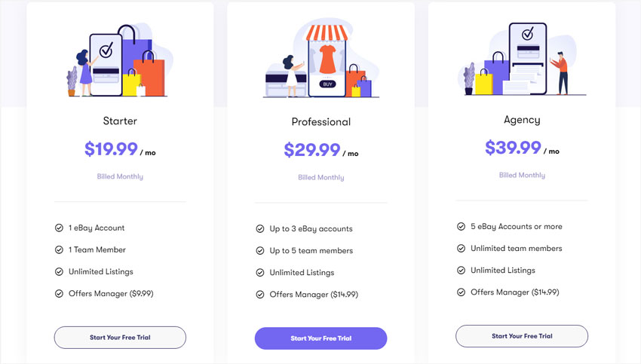Start the free trial for the Professional plan
Viewport: 641px width, 364px height.
tap(321, 338)
